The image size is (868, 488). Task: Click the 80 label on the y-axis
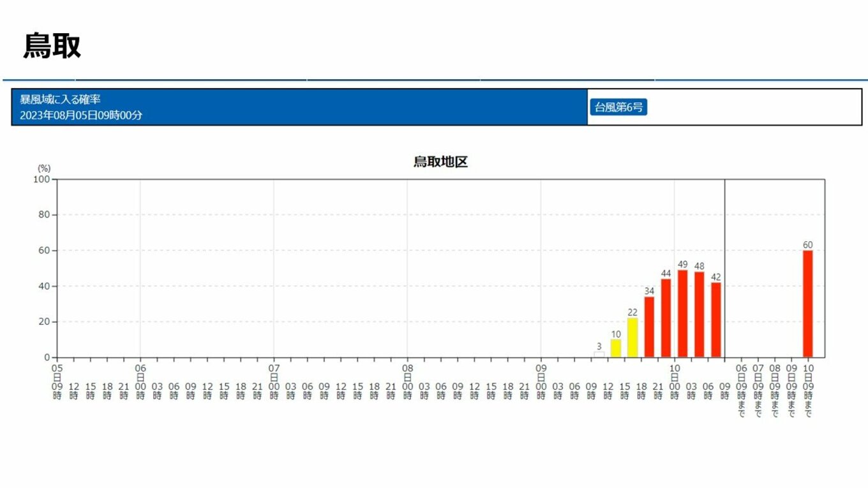44,215
